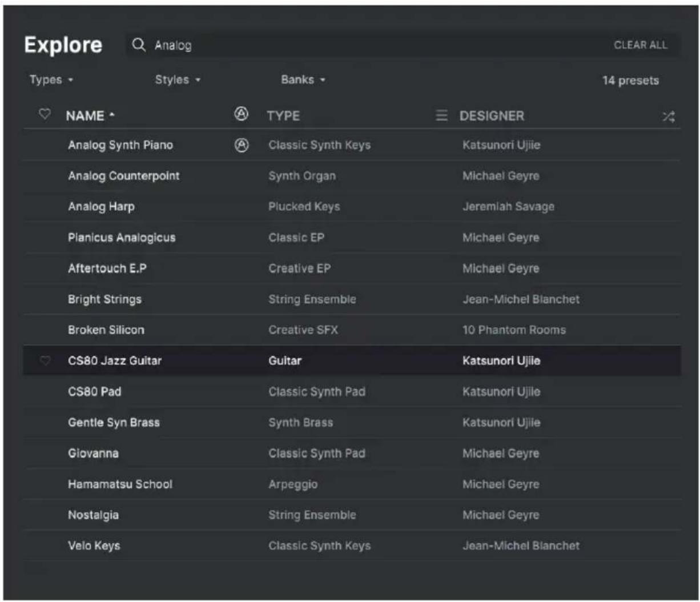The width and height of the screenshot is (700, 602).
Task: Select the Velo Keys preset
Action: point(352,546)
